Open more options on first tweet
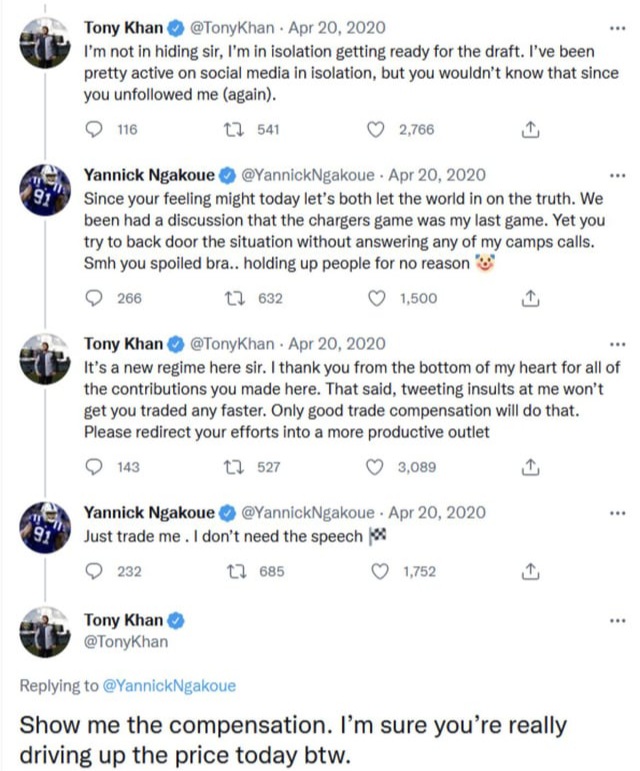Screen dimensions: 640x771 [617, 28]
